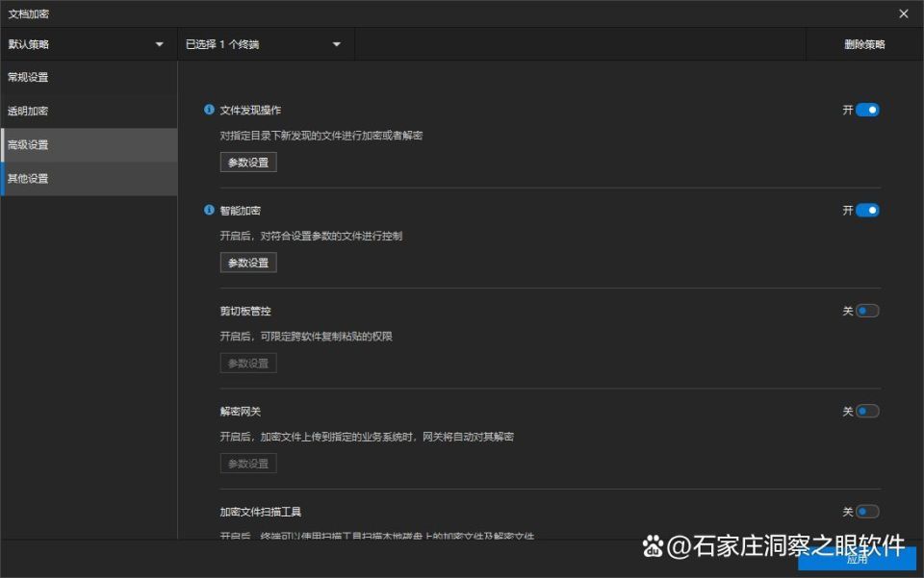The image size is (924, 578).
Task: Click the 解密网关 heading
Action: [x=241, y=411]
